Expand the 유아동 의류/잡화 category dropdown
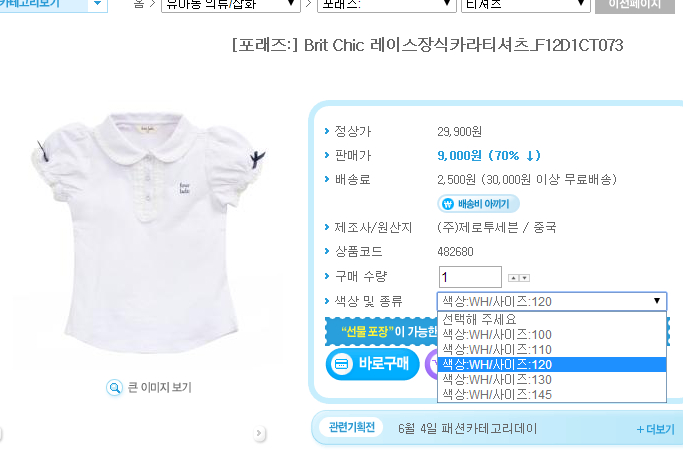Image resolution: width=683 pixels, height=455 pixels. coord(231,4)
